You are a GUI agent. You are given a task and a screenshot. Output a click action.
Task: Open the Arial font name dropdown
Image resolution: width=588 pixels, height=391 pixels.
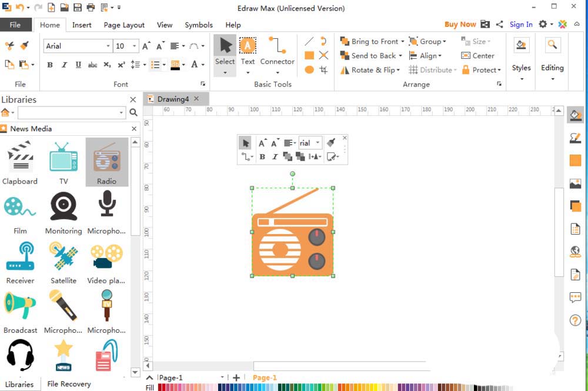point(108,46)
